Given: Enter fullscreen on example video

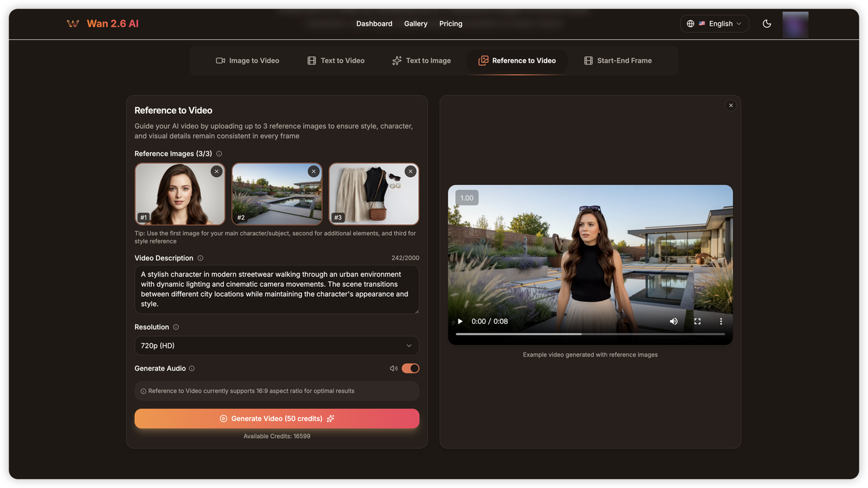Looking at the screenshot, I should [x=697, y=321].
